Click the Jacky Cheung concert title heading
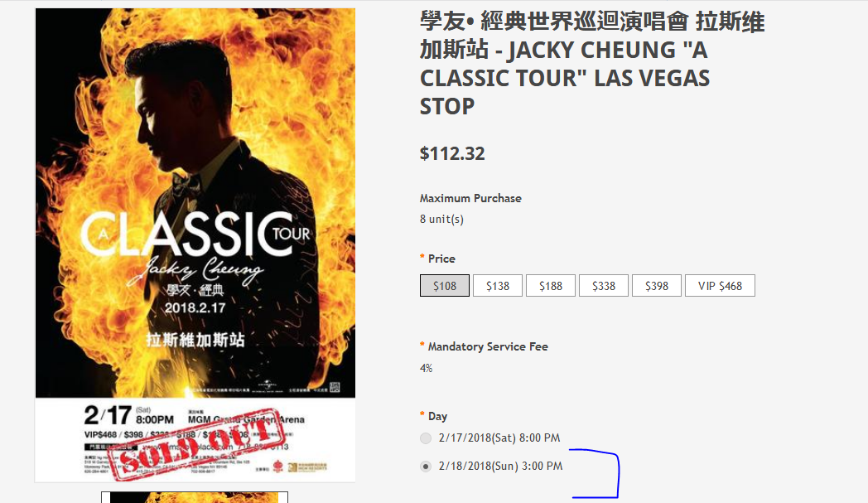 592,64
